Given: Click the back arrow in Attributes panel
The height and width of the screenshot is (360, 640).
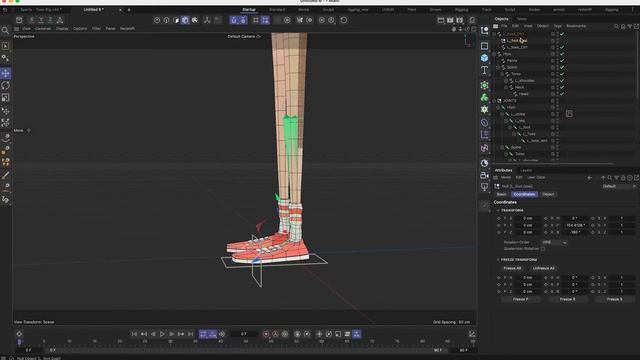Looking at the screenshot, I should [x=589, y=178].
